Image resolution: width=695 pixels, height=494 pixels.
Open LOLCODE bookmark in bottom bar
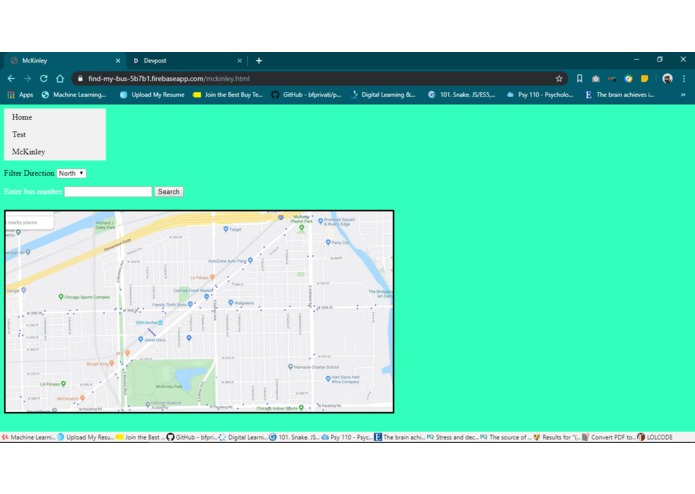(x=655, y=437)
